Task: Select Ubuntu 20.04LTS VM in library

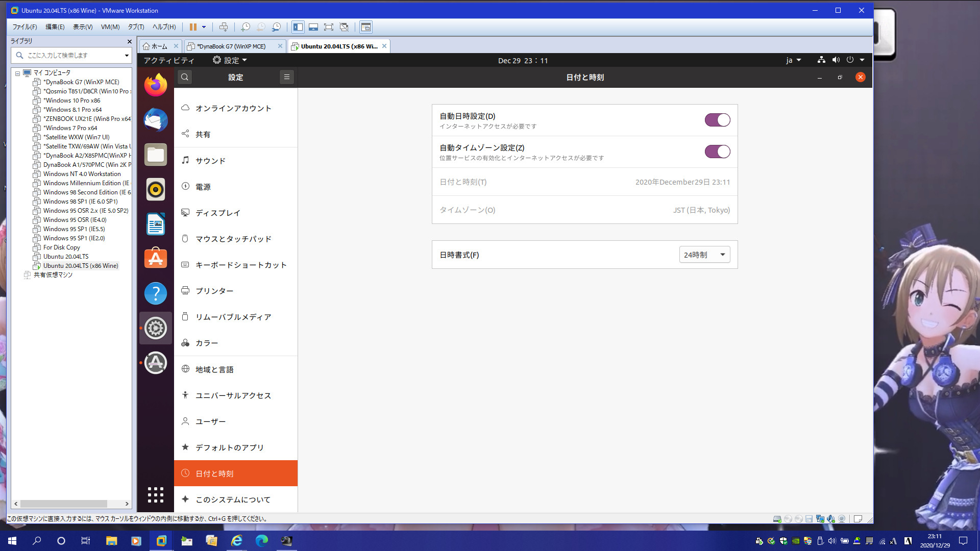Action: [x=66, y=257]
